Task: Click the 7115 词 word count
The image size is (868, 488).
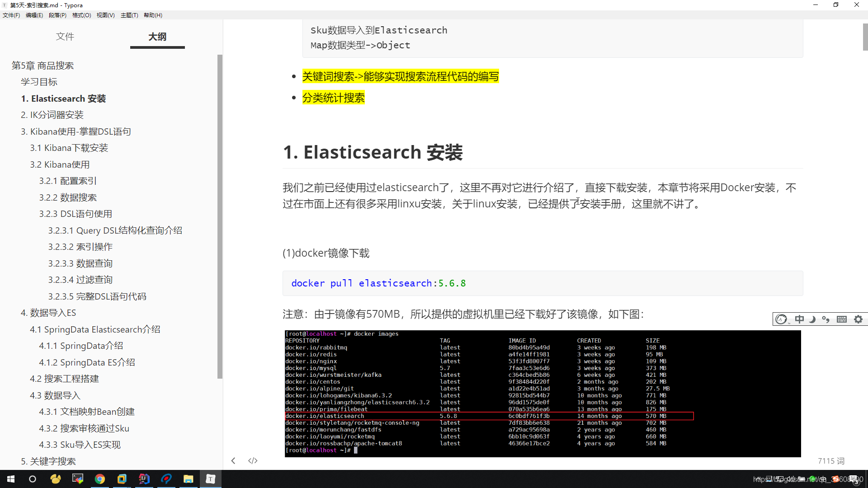Action: pyautogui.click(x=831, y=461)
